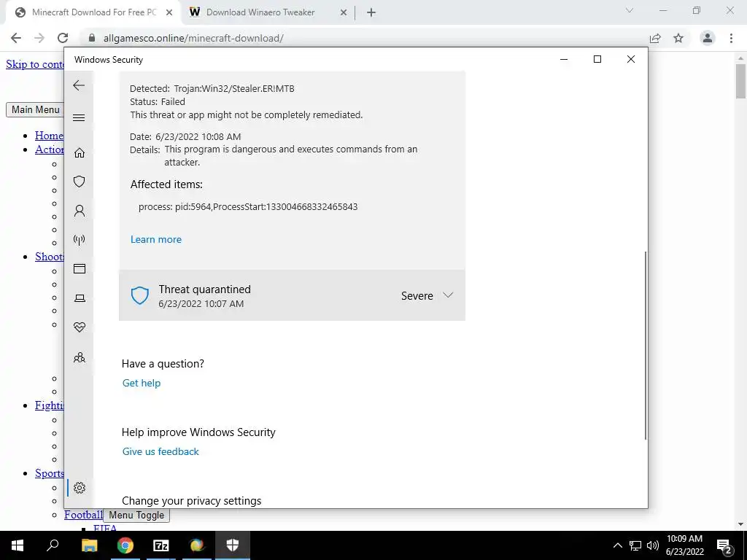Open Chrome from the taskbar
Viewport: 747px width, 560px height.
[x=125, y=545]
